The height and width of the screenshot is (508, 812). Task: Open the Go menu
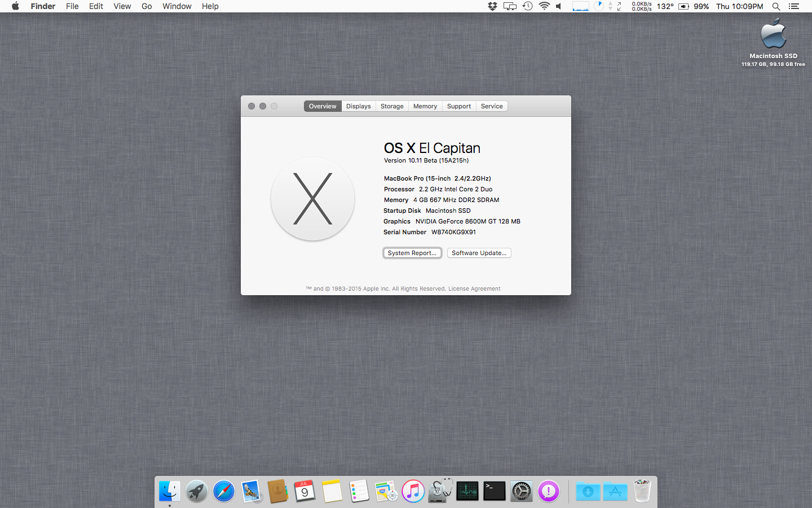(x=147, y=6)
